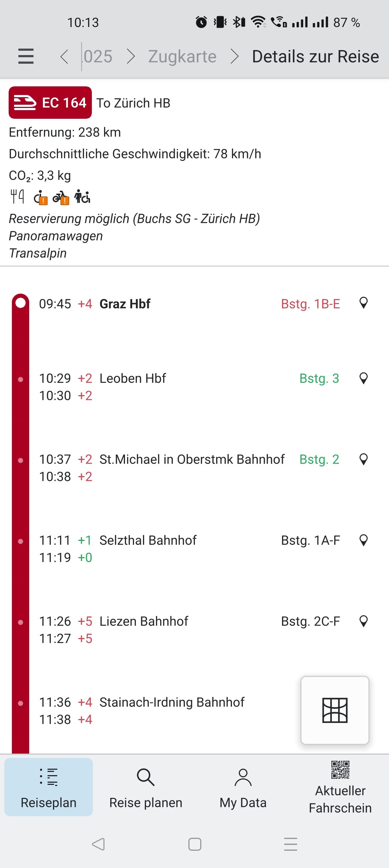Viewport: 389px width, 868px height.
Task: Go back with the left chevron
Action: pyautogui.click(x=64, y=56)
